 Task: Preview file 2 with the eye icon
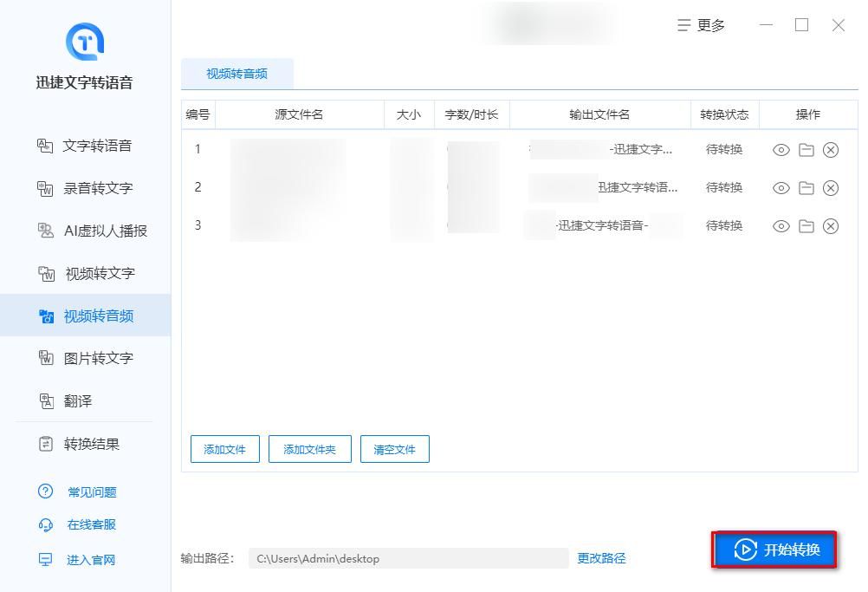[x=781, y=188]
